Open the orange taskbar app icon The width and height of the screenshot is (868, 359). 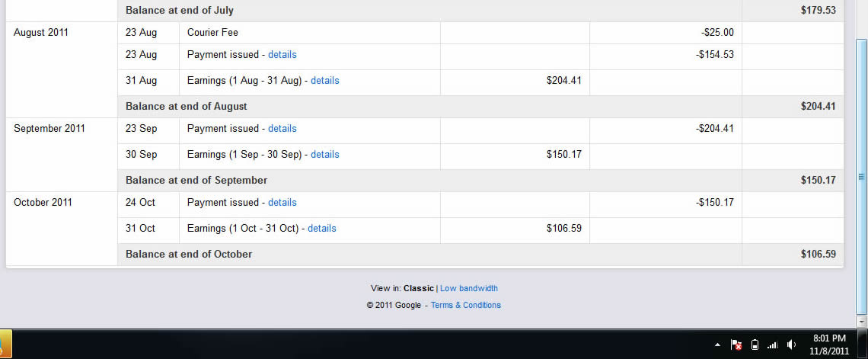(5, 344)
